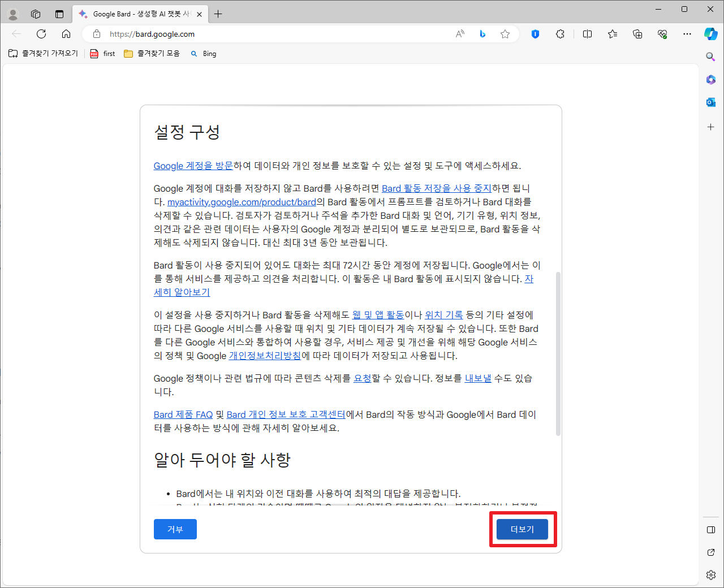Viewport: 724px width, 588px height.
Task: Open the 'Google 계정을 방문' link
Action: pos(193,166)
